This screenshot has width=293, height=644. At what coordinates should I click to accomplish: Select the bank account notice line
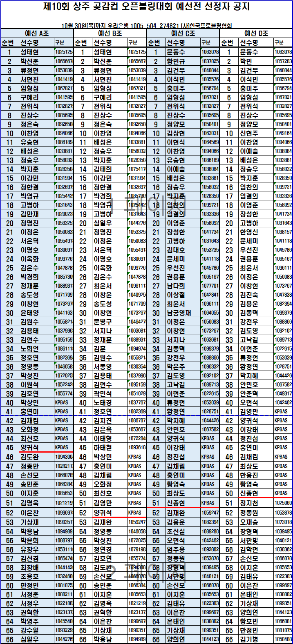click(x=146, y=25)
